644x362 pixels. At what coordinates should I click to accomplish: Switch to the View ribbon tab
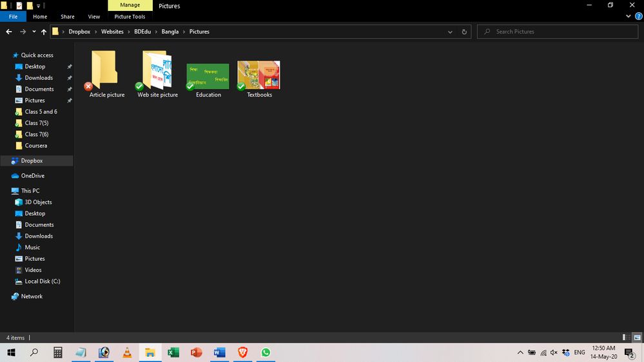point(93,17)
